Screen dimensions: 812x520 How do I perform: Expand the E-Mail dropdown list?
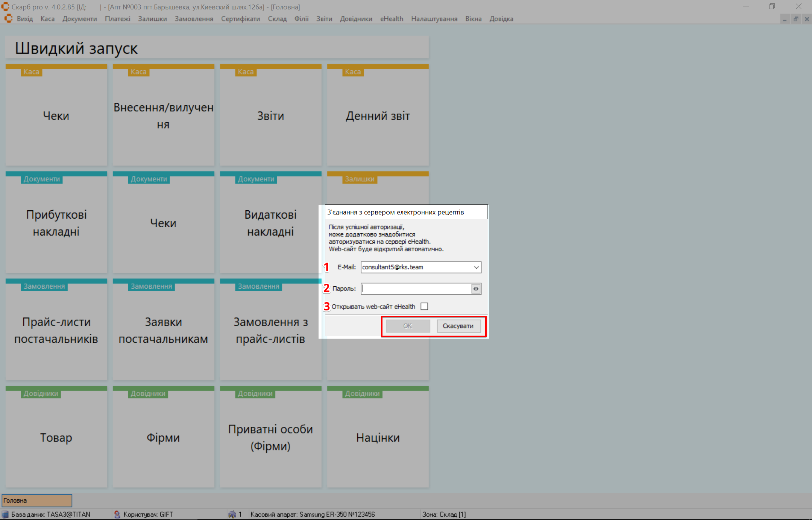[476, 268]
